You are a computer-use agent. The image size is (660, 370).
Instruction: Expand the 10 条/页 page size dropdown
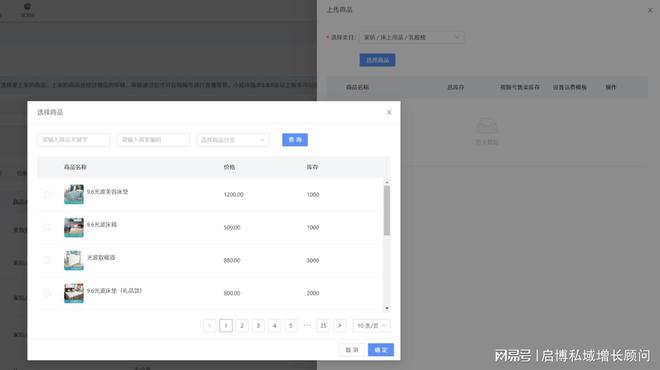pyautogui.click(x=371, y=325)
